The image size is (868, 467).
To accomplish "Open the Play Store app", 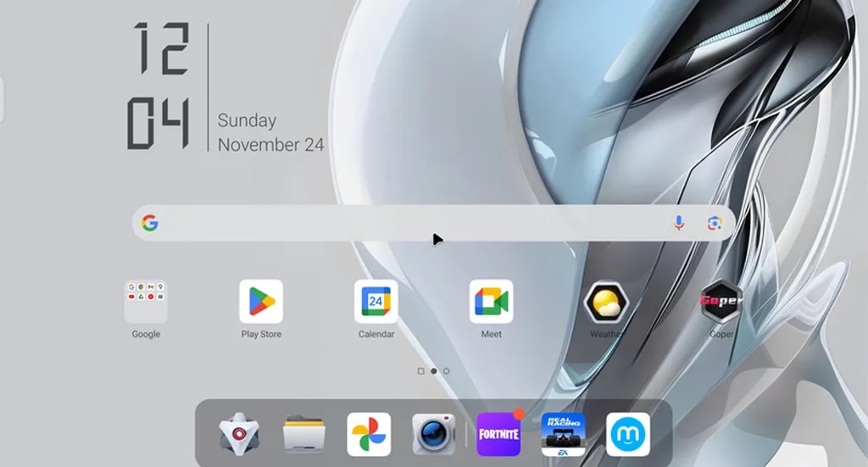I will (x=261, y=302).
